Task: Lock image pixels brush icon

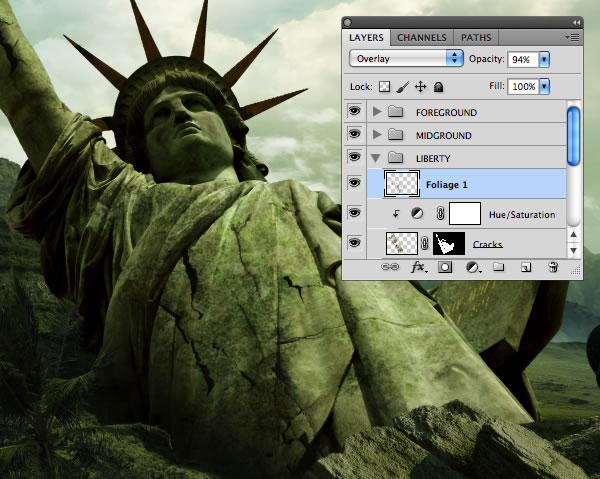Action: pos(402,87)
